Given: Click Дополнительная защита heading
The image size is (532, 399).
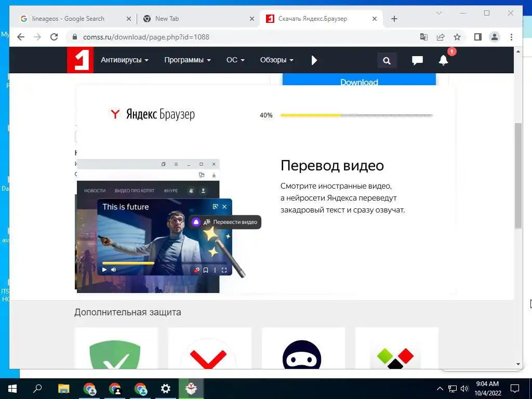Looking at the screenshot, I should click(x=128, y=312).
